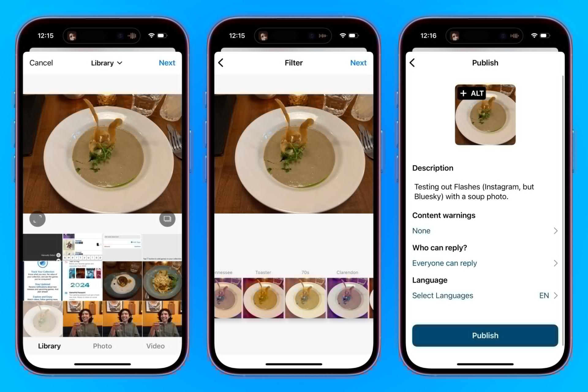Expand the Who can reply dropdown
Screen dimensions: 588x392
485,263
